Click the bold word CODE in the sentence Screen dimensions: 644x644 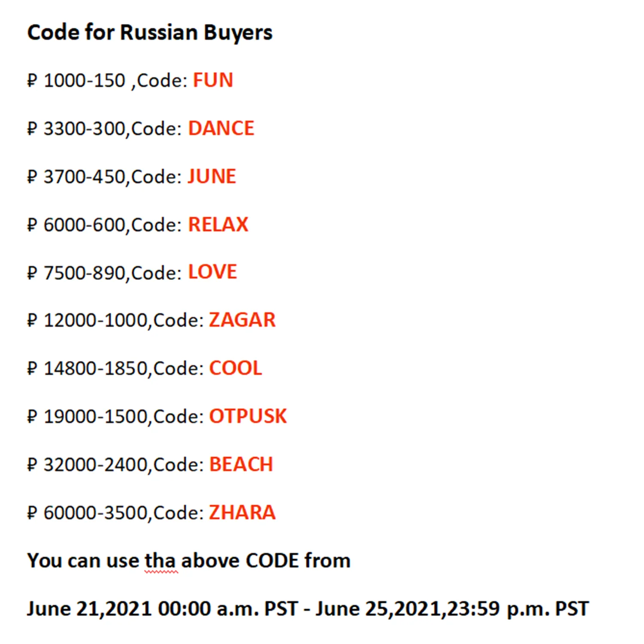click(x=272, y=561)
